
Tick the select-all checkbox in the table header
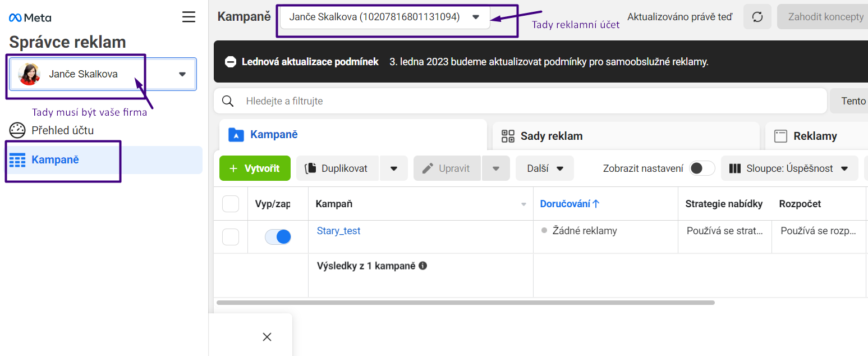pyautogui.click(x=231, y=204)
